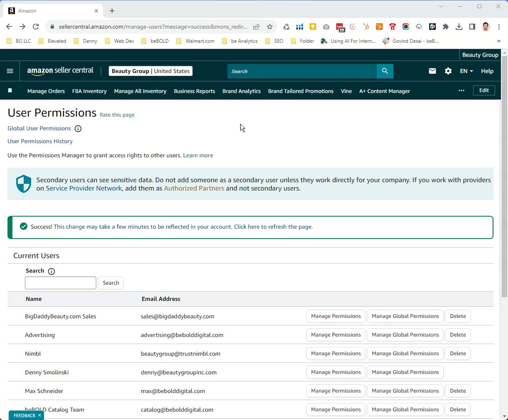Viewport: 508px width, 420px height.
Task: Open the Seller Central hamburger menu
Action: point(10,71)
